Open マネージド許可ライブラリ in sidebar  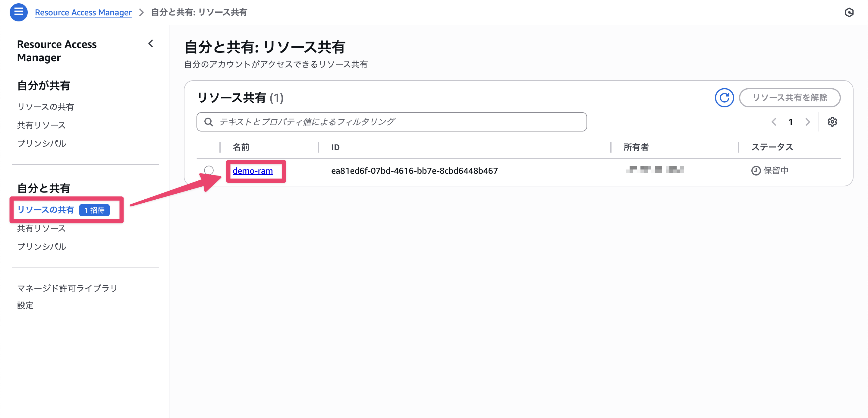pyautogui.click(x=67, y=288)
